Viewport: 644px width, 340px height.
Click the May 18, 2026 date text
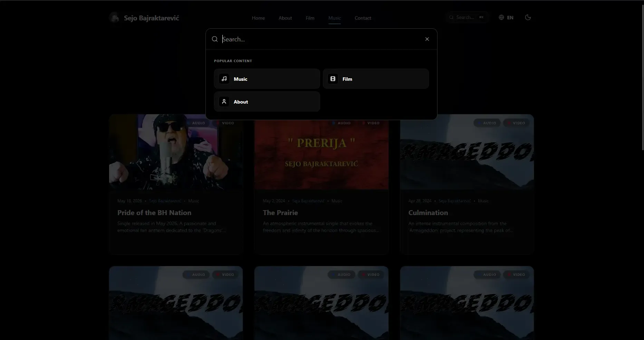click(x=129, y=201)
